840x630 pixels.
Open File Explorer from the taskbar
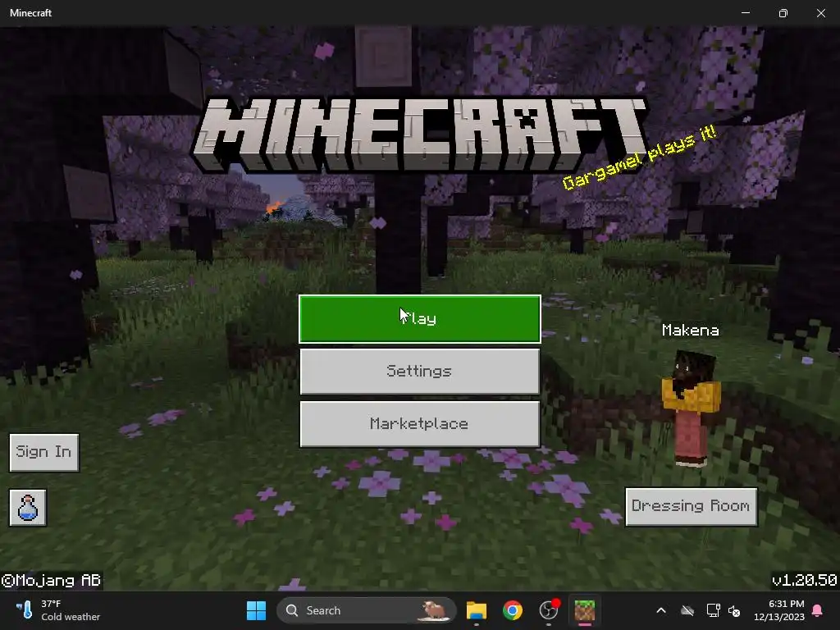tap(477, 610)
